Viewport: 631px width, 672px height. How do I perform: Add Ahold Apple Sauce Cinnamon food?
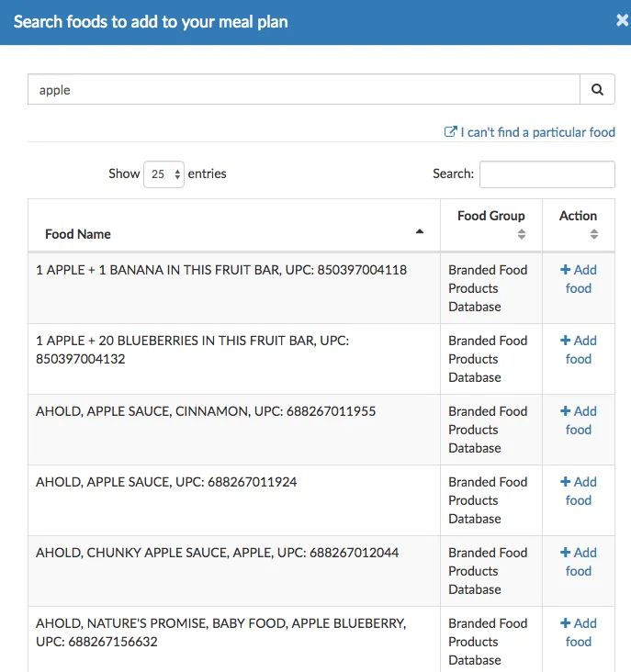click(579, 420)
